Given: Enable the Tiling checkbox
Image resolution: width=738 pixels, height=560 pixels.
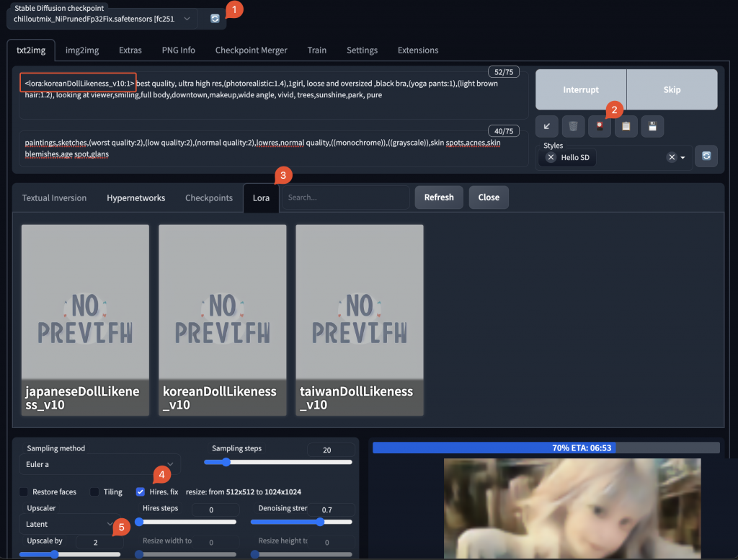Looking at the screenshot, I should tap(95, 492).
